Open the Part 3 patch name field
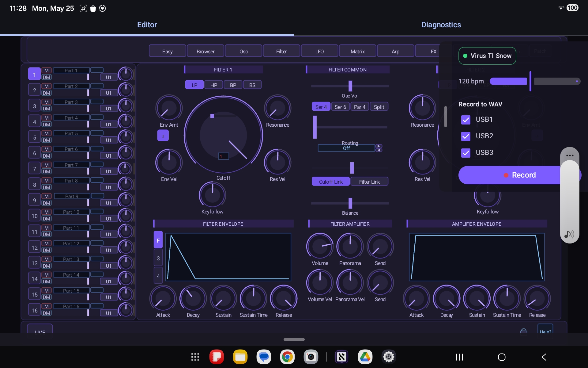The height and width of the screenshot is (368, 588). [x=71, y=102]
